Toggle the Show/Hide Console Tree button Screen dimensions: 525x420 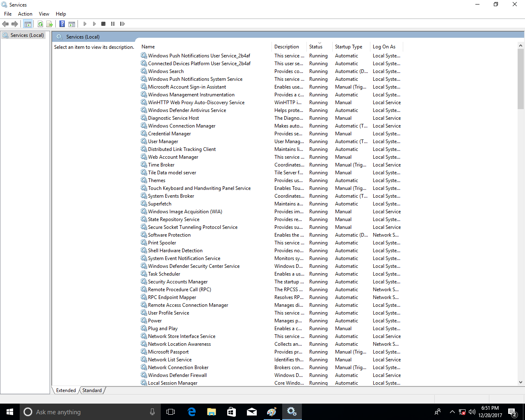(28, 24)
